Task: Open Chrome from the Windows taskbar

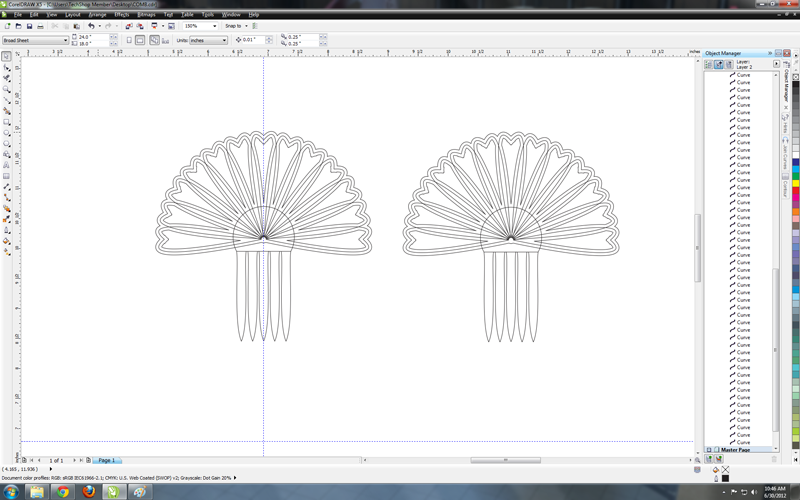Action: click(63, 492)
